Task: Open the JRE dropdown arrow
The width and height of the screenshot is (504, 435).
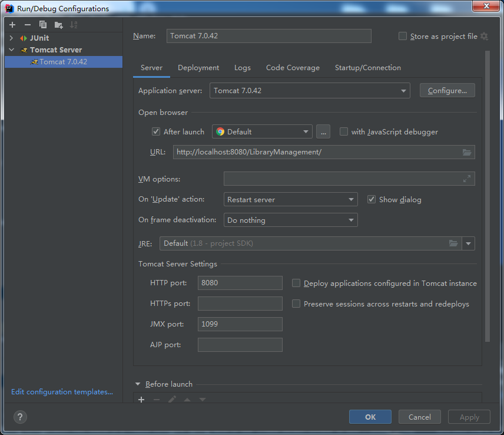Action: click(x=468, y=243)
